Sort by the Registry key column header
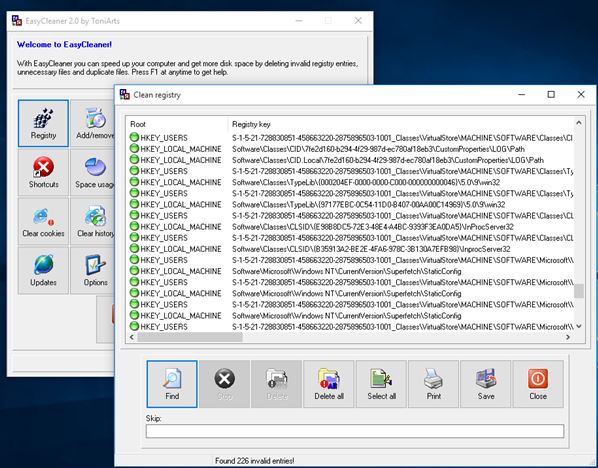This screenshot has width=598, height=468. coord(401,124)
